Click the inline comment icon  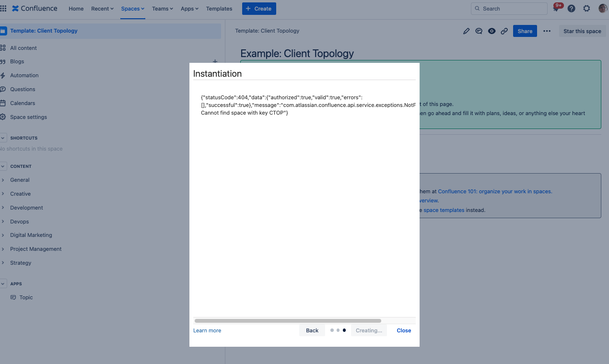pos(479,31)
